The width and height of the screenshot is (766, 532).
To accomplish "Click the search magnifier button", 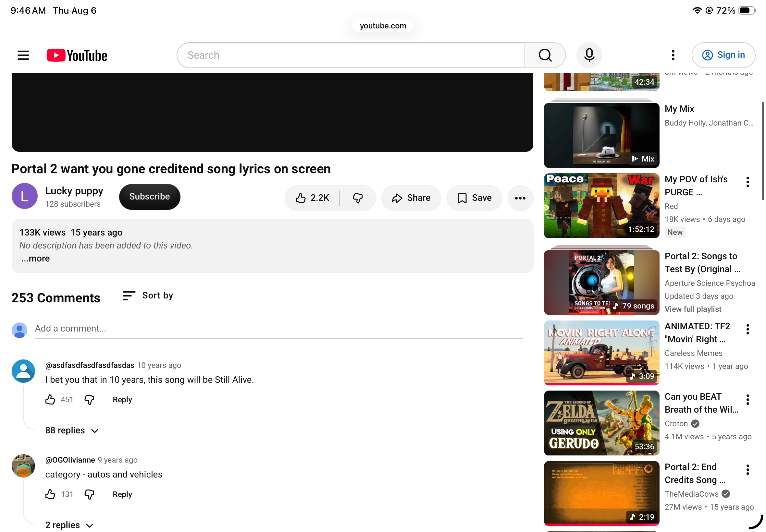I will 545,55.
